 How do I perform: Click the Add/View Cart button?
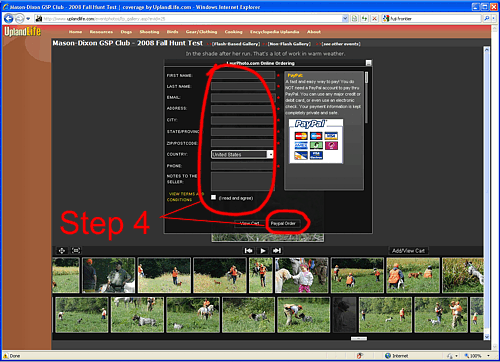(x=408, y=251)
